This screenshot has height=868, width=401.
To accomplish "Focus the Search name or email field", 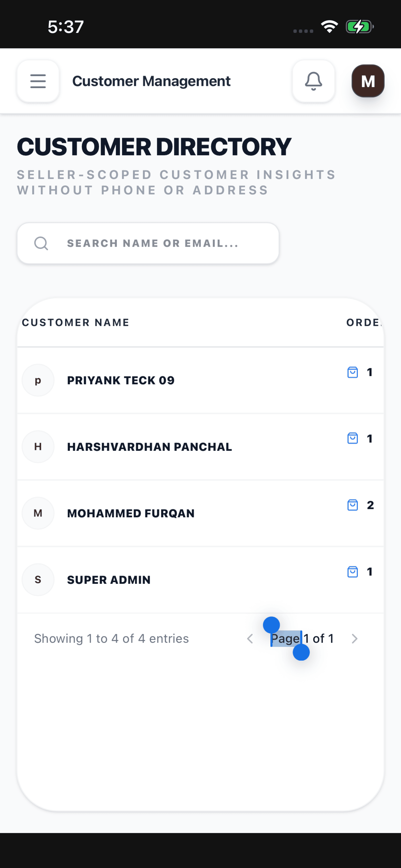I will (x=148, y=243).
